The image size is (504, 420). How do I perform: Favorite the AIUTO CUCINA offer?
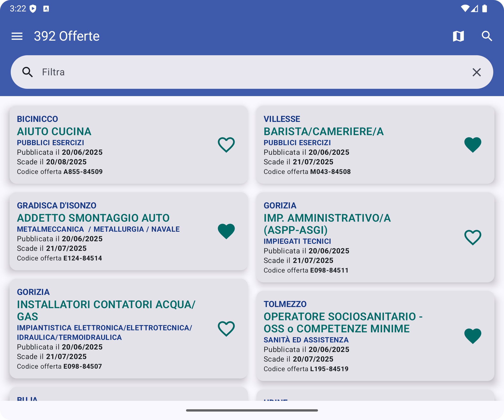pos(226,145)
